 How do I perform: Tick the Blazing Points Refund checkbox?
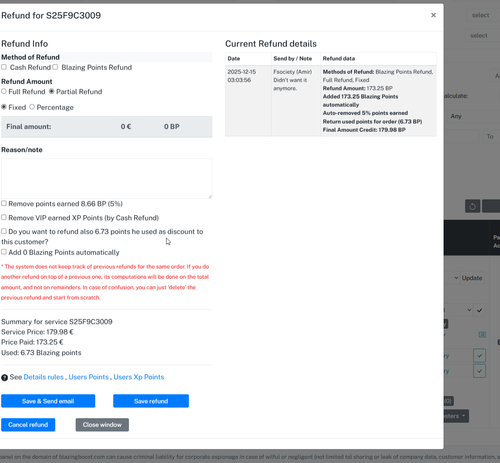tap(55, 67)
